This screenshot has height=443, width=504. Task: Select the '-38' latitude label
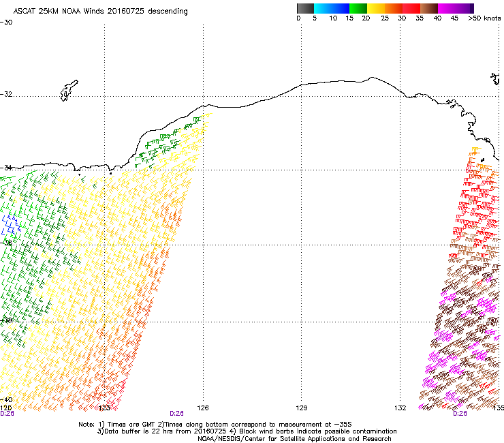point(6,320)
